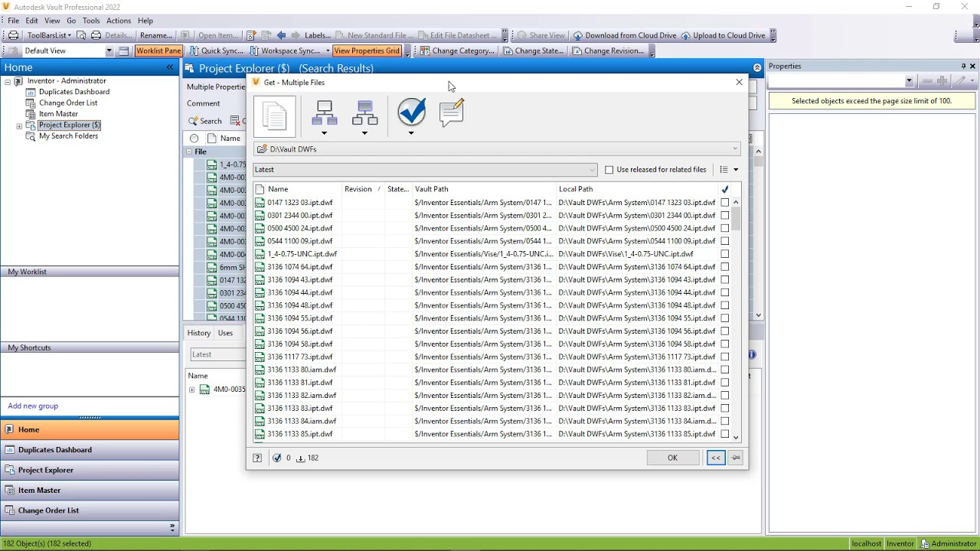Click the help question mark icon in dialog
The height and width of the screenshot is (551, 980).
(x=257, y=458)
